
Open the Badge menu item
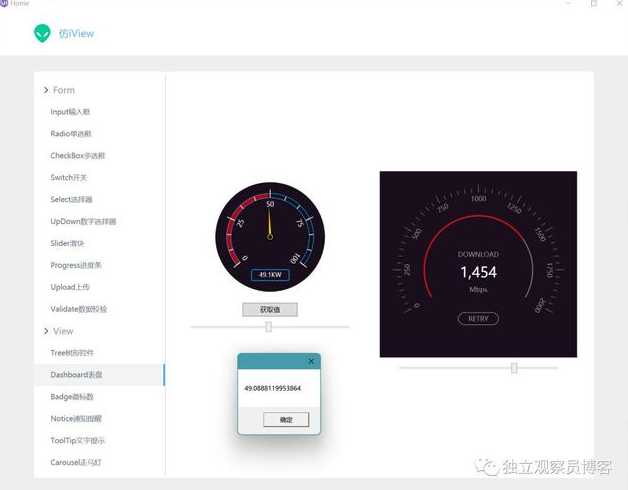tap(72, 397)
